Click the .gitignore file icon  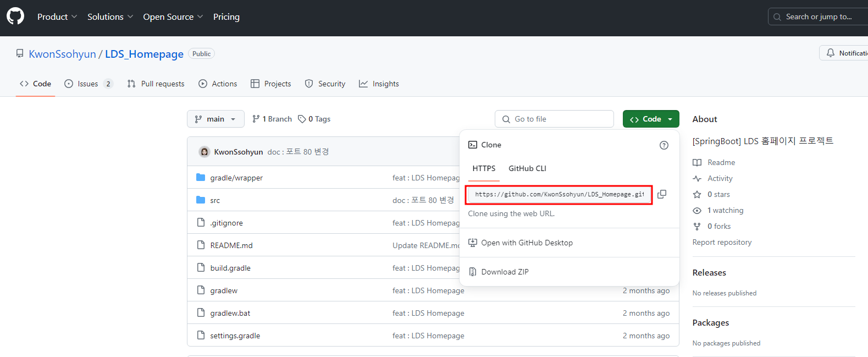201,222
